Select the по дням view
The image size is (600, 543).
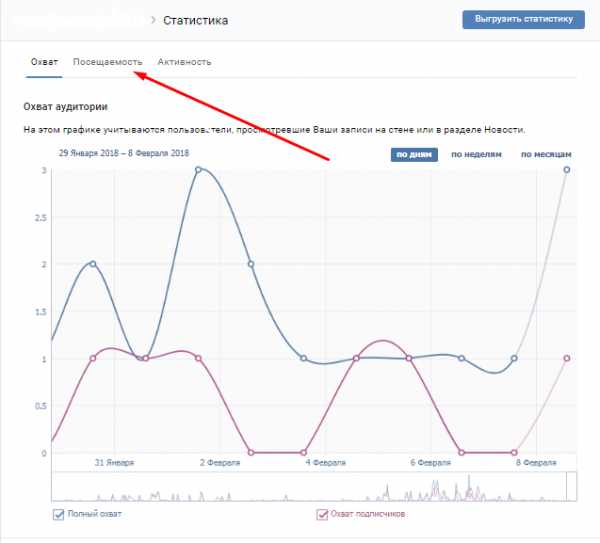click(x=414, y=155)
